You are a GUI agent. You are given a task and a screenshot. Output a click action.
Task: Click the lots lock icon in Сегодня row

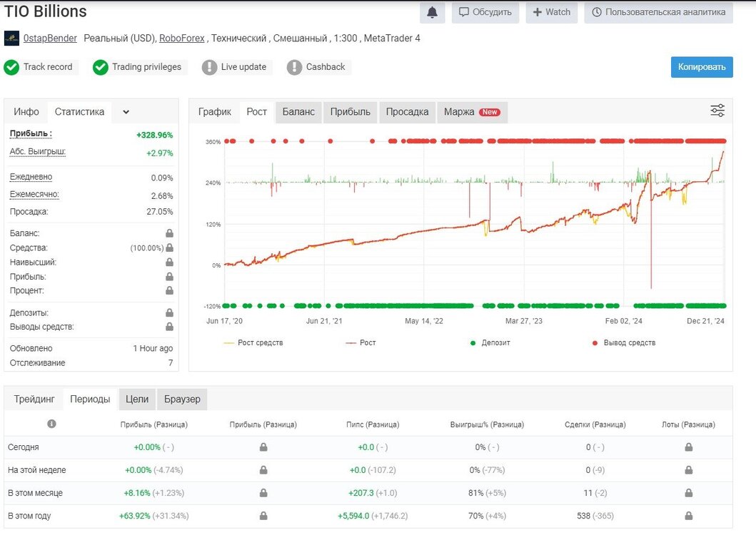pos(688,447)
